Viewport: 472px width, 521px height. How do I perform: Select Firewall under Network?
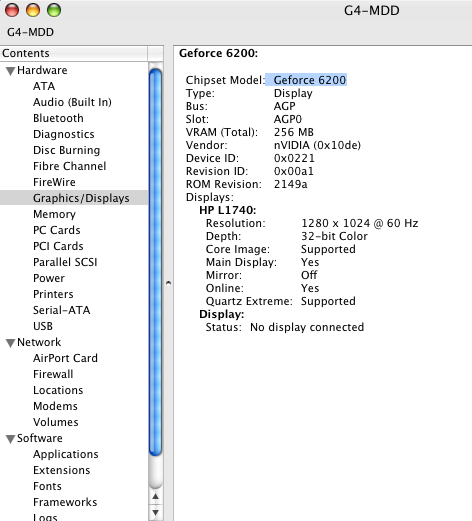coord(53,374)
